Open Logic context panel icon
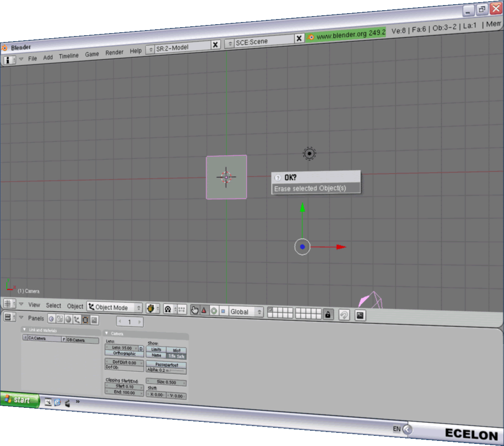The width and height of the screenshot is (504, 446). [x=51, y=319]
